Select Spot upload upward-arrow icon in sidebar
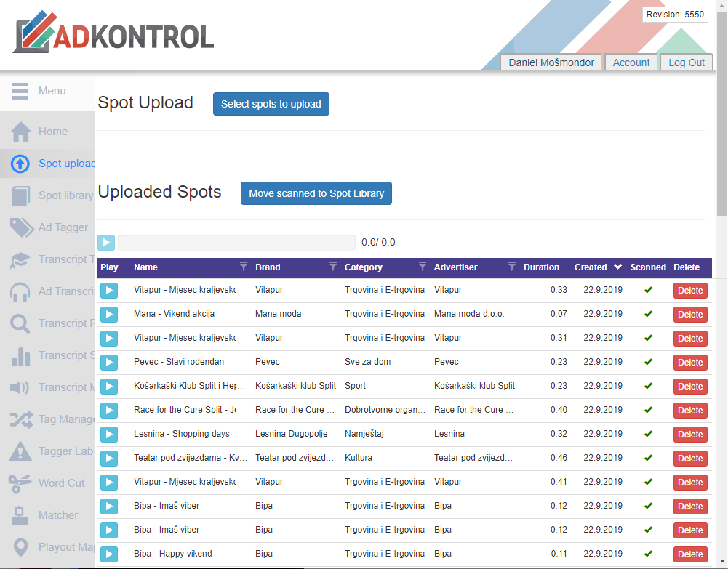The height and width of the screenshot is (569, 728). [20, 164]
